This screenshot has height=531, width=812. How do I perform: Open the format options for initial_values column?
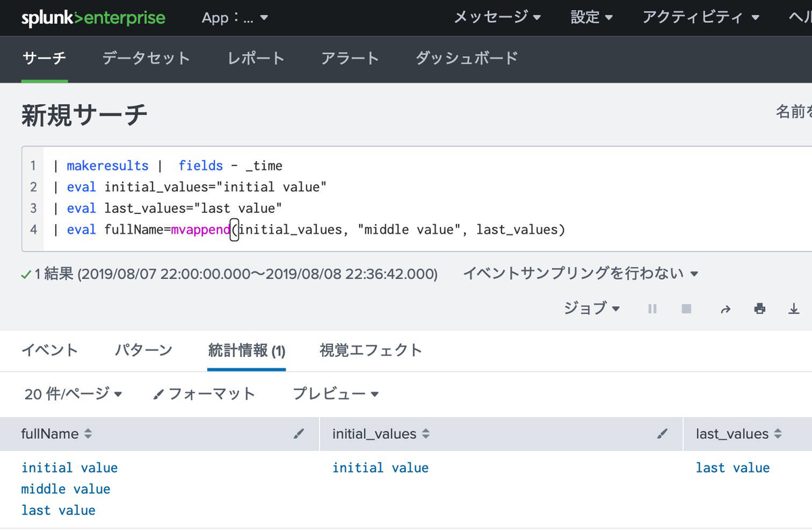662,434
